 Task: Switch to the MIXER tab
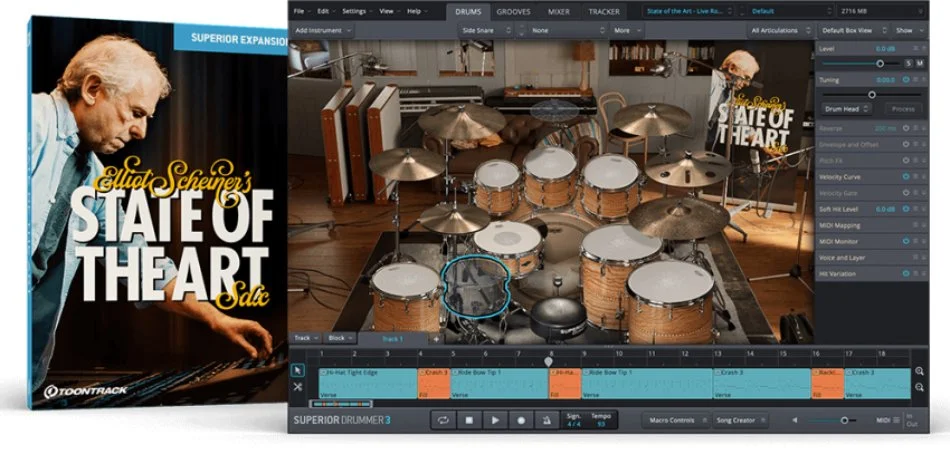(559, 12)
